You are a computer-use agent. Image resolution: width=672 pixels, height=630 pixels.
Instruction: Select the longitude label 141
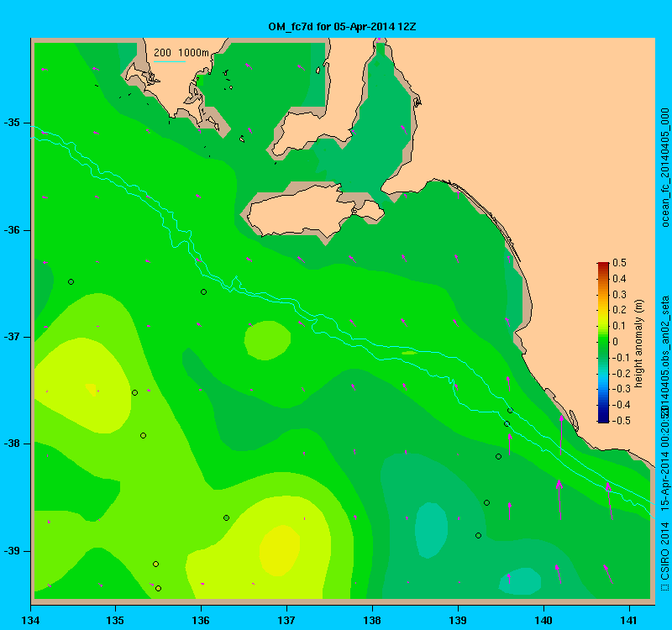coord(629,620)
